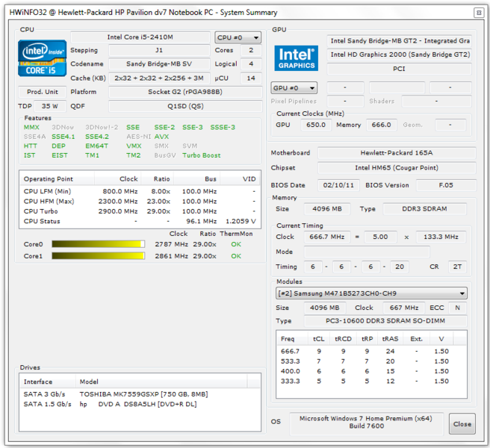This screenshot has width=490, height=448.
Task: Click the Q1SD (QS) QDF field
Action: [x=185, y=106]
